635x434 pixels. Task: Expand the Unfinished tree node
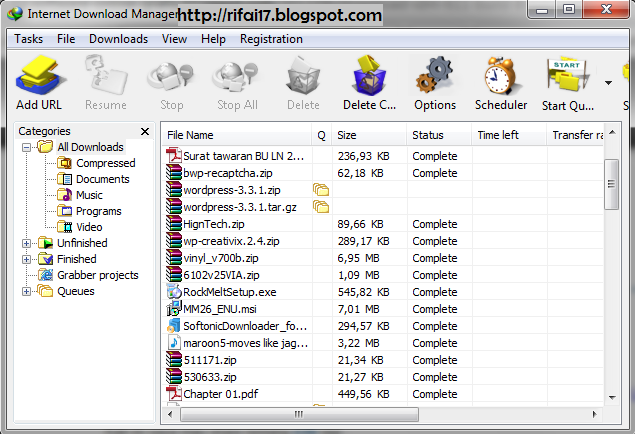pyautogui.click(x=26, y=243)
